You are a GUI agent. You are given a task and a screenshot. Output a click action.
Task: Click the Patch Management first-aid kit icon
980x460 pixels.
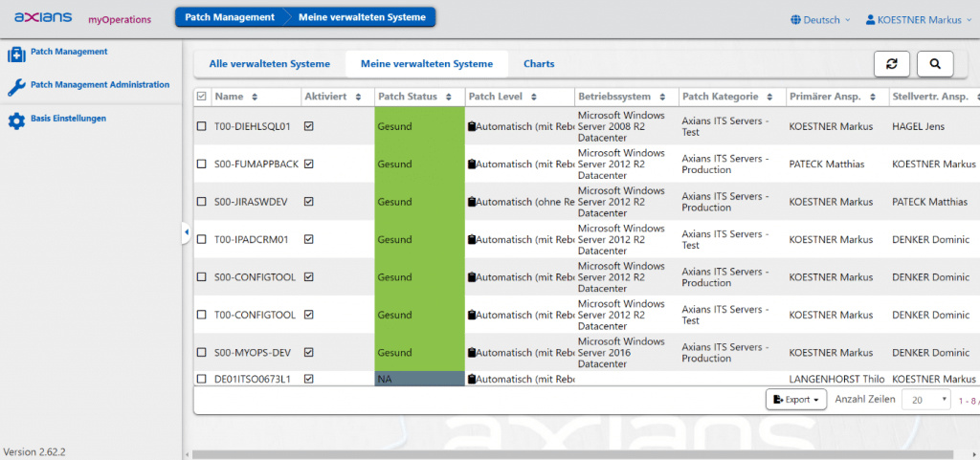15,55
